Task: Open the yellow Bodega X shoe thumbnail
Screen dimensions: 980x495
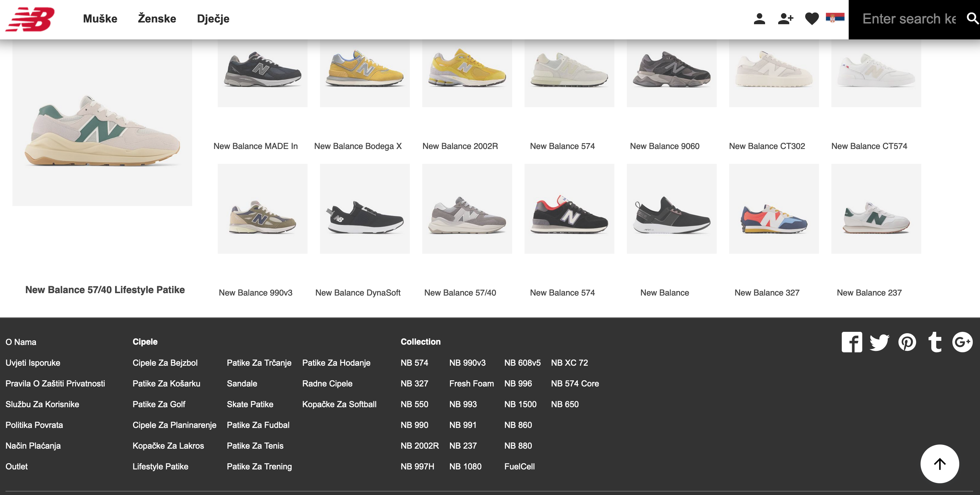Action: [x=365, y=73]
